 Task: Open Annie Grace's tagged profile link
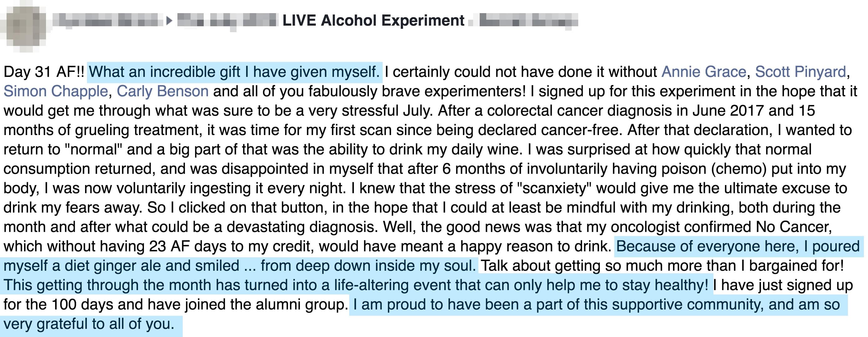(703, 72)
